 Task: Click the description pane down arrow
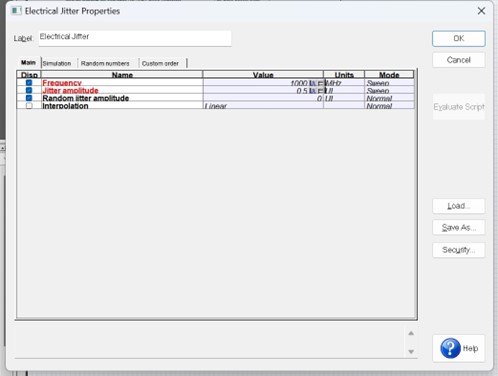[411, 352]
